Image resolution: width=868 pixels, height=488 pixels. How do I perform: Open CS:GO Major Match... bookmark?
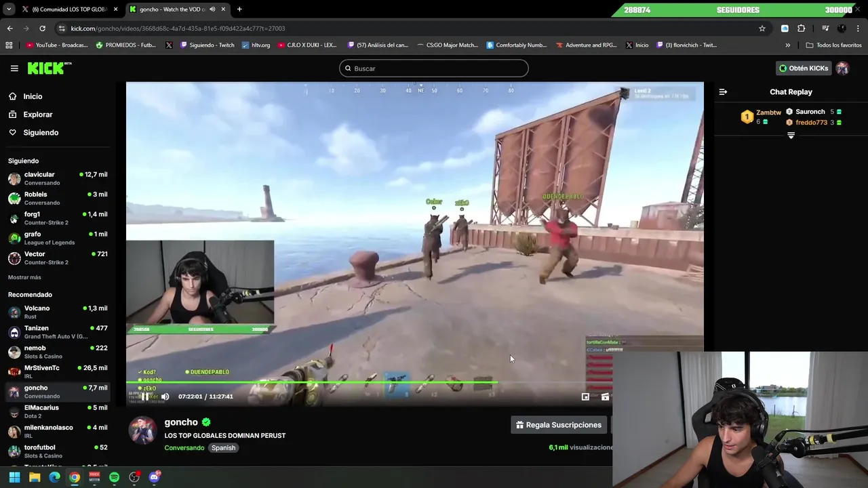coord(448,45)
